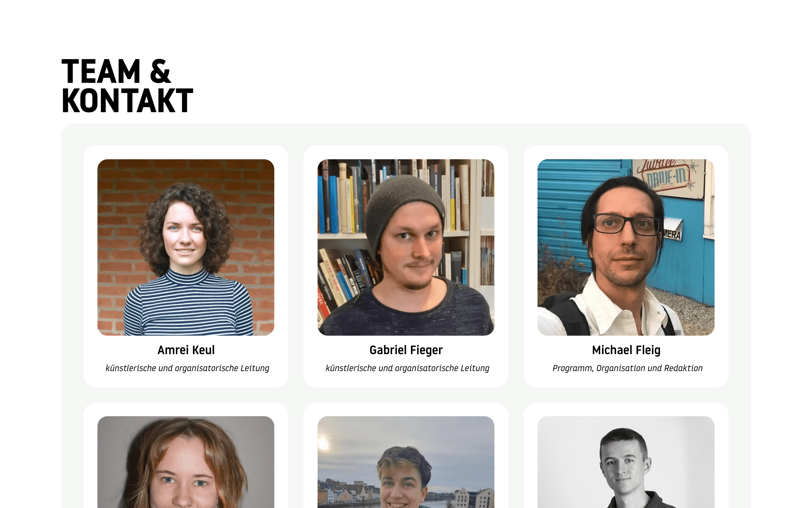Open Gabriel Fieger's portrait photo
Viewport: 812px width, 508px height.
406,247
